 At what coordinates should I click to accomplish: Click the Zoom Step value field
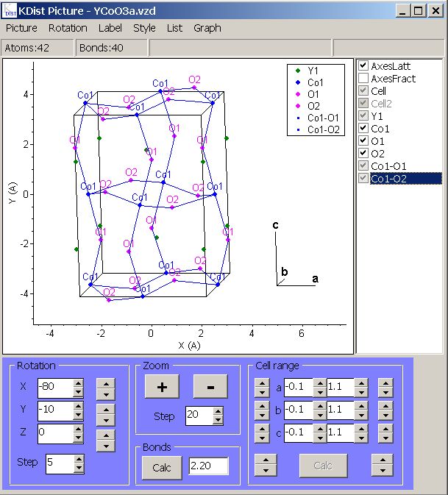[x=199, y=416]
